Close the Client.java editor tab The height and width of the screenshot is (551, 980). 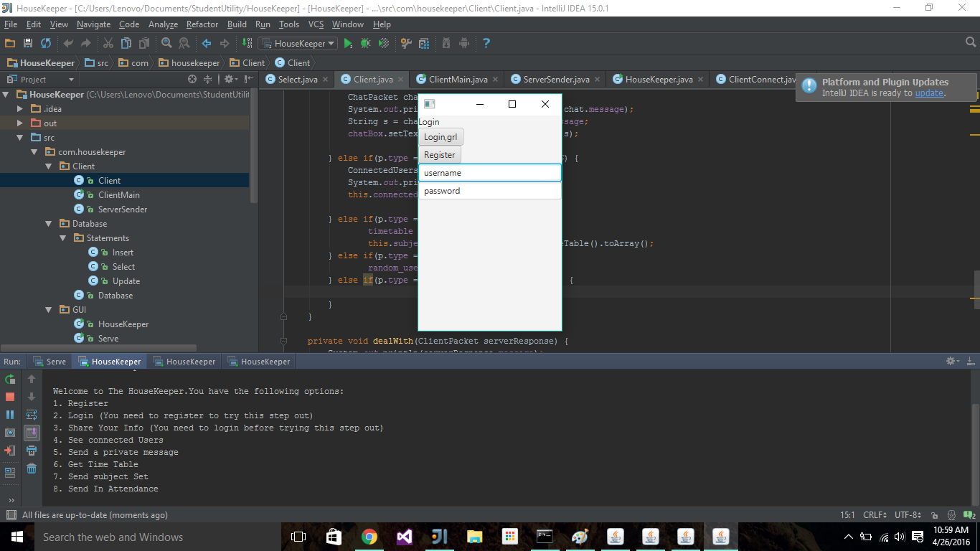coord(401,80)
